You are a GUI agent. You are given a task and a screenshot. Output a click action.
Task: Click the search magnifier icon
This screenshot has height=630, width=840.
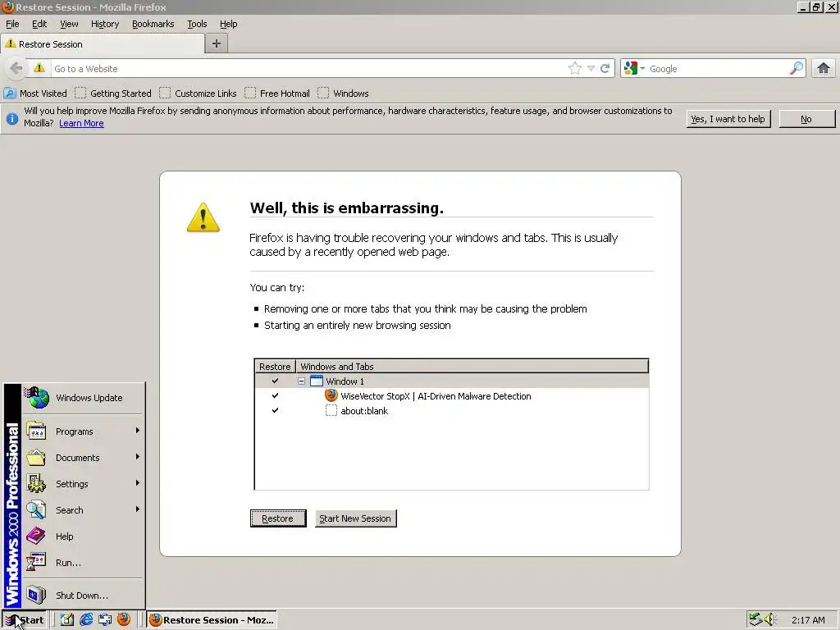click(x=797, y=68)
